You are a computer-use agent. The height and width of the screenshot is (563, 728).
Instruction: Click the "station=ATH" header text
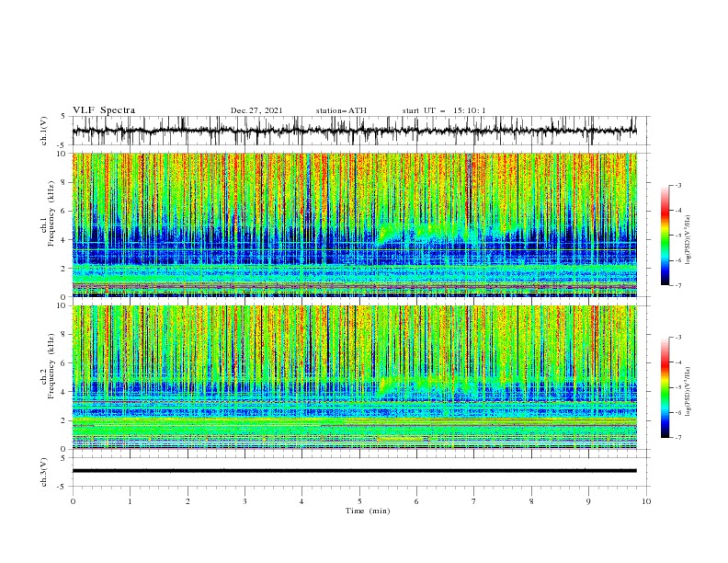coord(341,110)
